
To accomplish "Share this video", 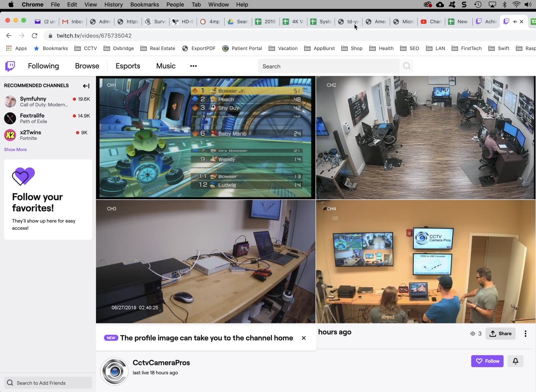I will pyautogui.click(x=500, y=334).
